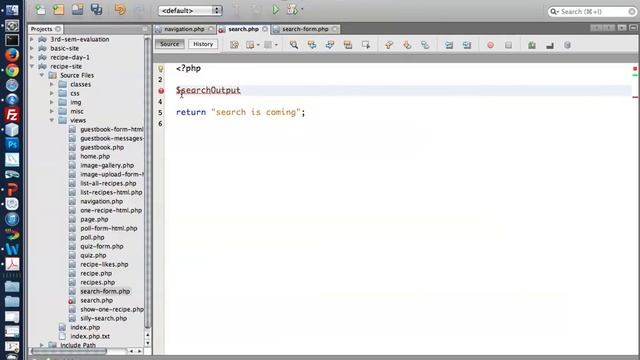Click Shift Line Right icon
Screen dimensions: 640x360
(467, 45)
